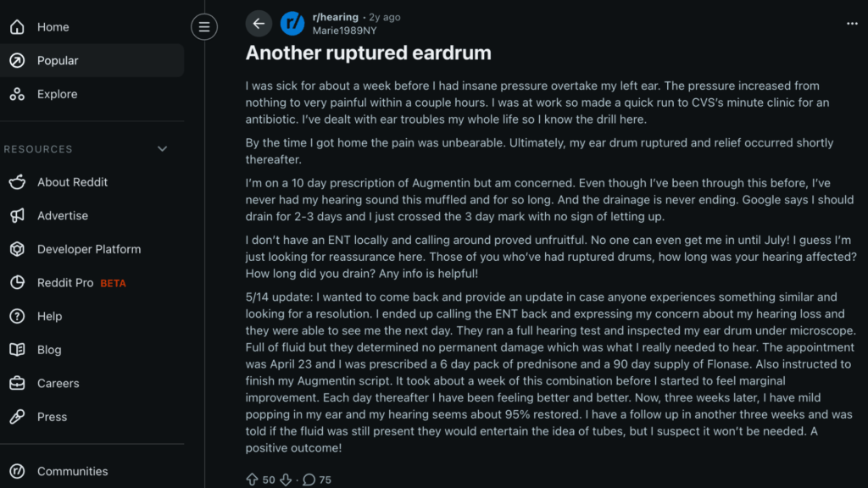Image resolution: width=868 pixels, height=488 pixels.
Task: Click the Home icon in sidebar
Action: [x=17, y=27]
